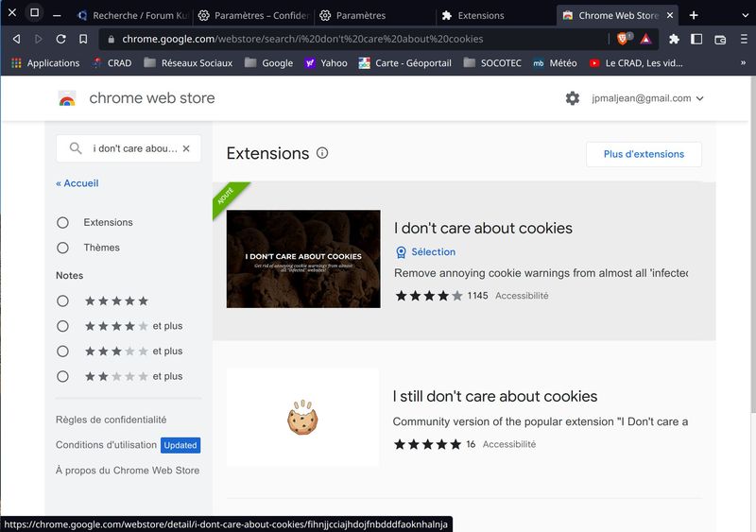The image size is (756, 532).
Task: Open the Météo bookmark
Action: (555, 63)
